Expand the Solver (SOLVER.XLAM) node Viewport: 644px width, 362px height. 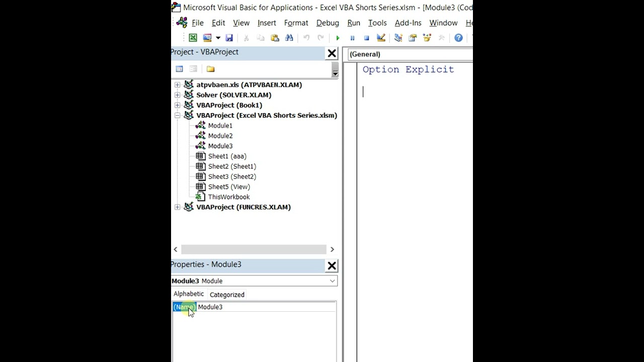pyautogui.click(x=177, y=95)
